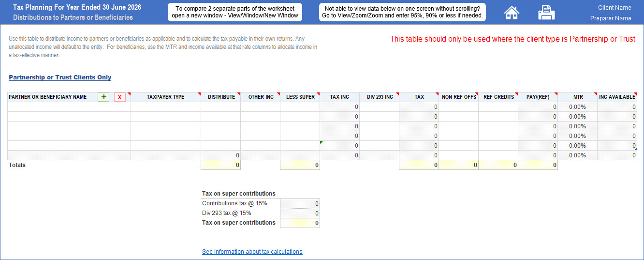Click the green plus add-row button
The width and height of the screenshot is (644, 260).
tap(103, 97)
